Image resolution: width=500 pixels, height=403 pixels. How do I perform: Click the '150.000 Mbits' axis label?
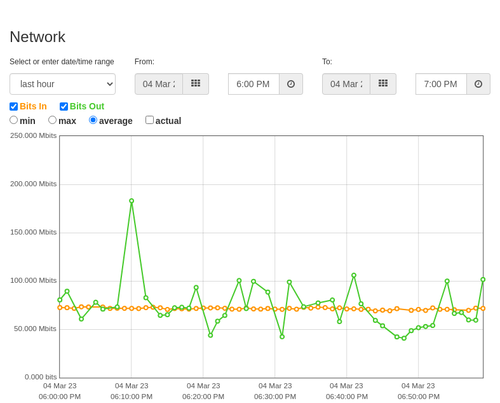tap(33, 232)
